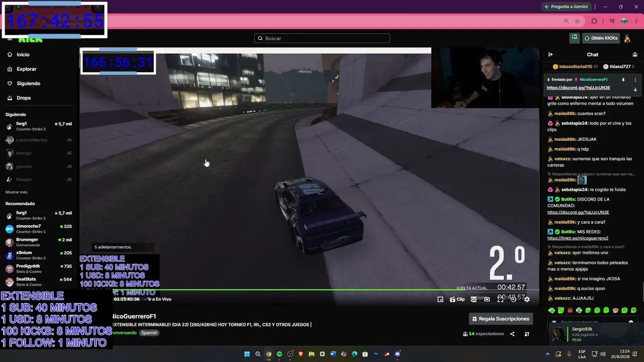644x362 pixels.
Task: Open the Chrome three-dot menu
Action: click(636, 21)
